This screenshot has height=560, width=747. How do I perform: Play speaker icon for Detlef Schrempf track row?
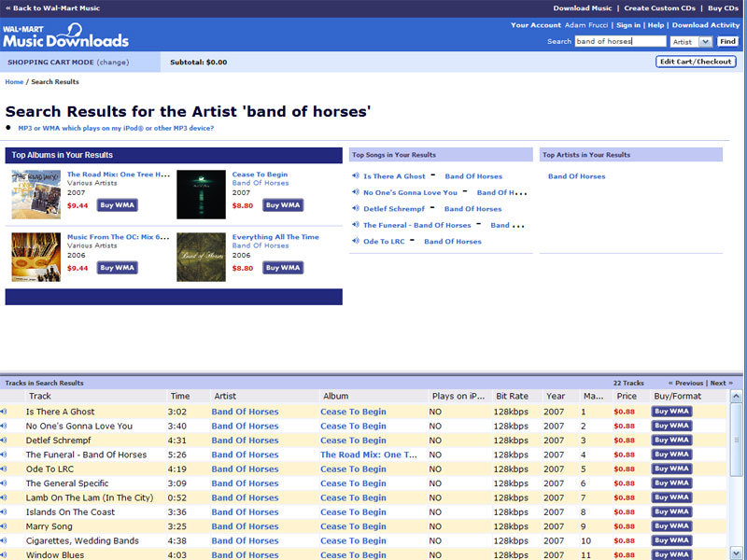[x=4, y=440]
